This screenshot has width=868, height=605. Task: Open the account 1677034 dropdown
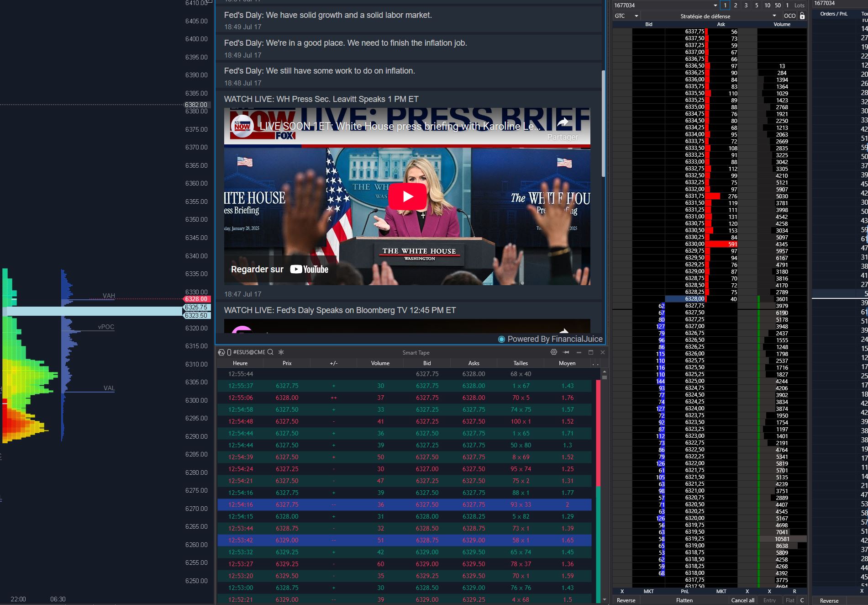(x=665, y=5)
